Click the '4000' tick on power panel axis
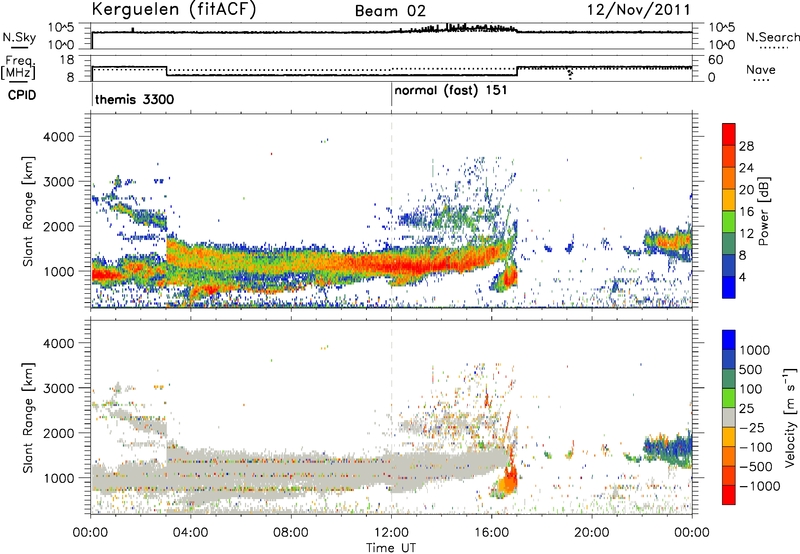Image resolution: width=800 pixels, height=554 pixels. pyautogui.click(x=59, y=137)
